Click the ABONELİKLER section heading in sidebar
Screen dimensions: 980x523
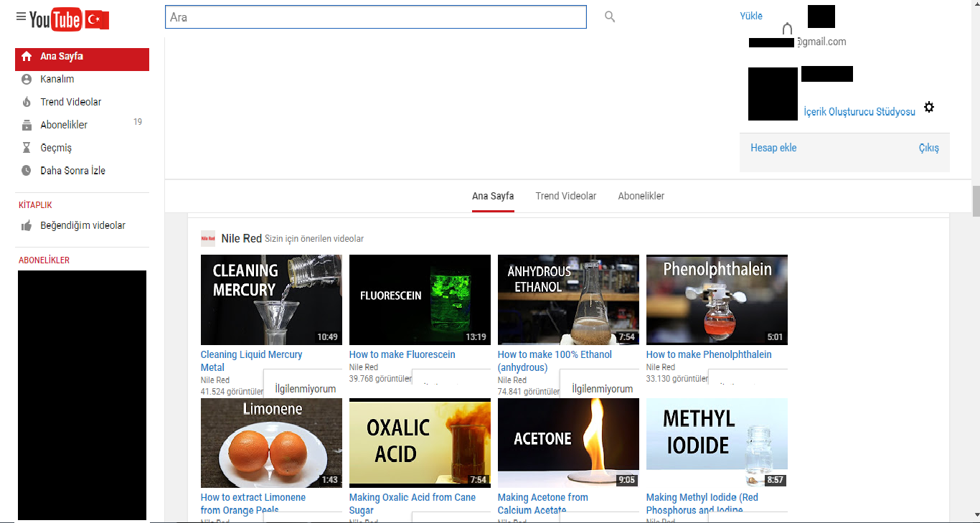44,260
